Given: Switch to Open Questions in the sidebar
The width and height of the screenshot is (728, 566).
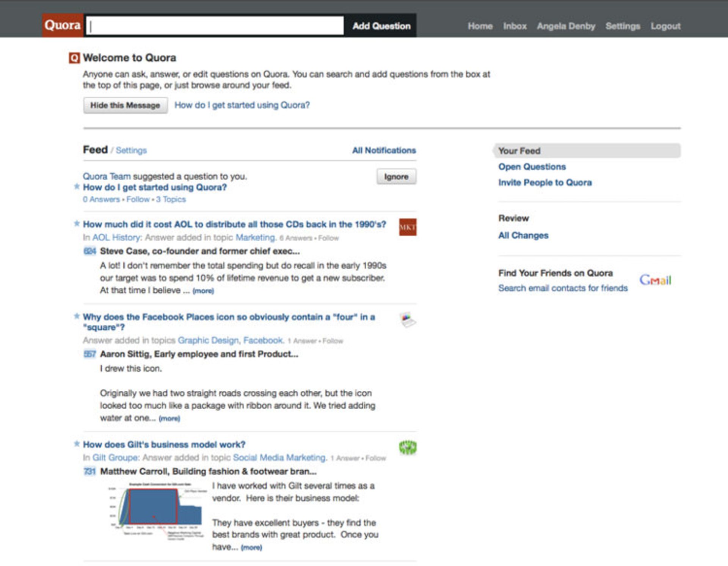Looking at the screenshot, I should pos(532,167).
